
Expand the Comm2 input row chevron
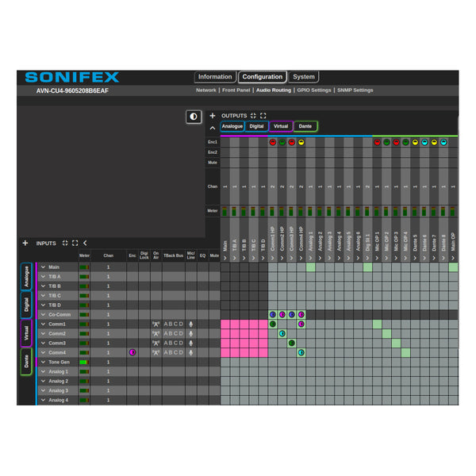click(44, 334)
